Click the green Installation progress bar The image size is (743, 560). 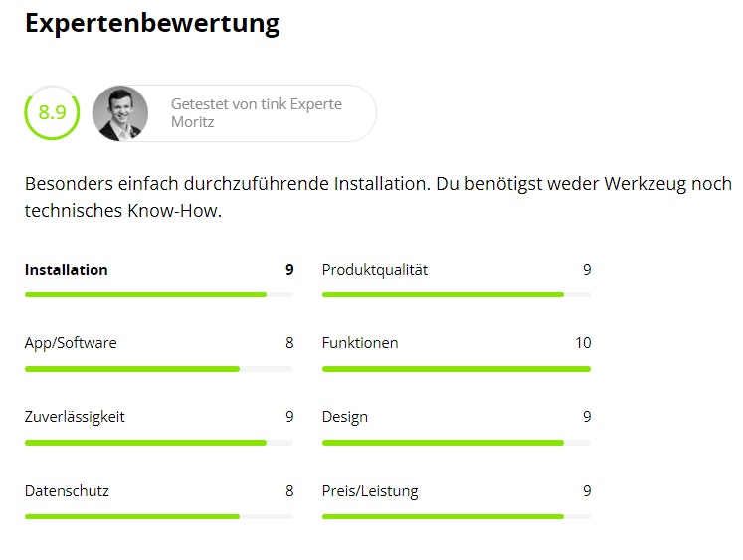[145, 294]
